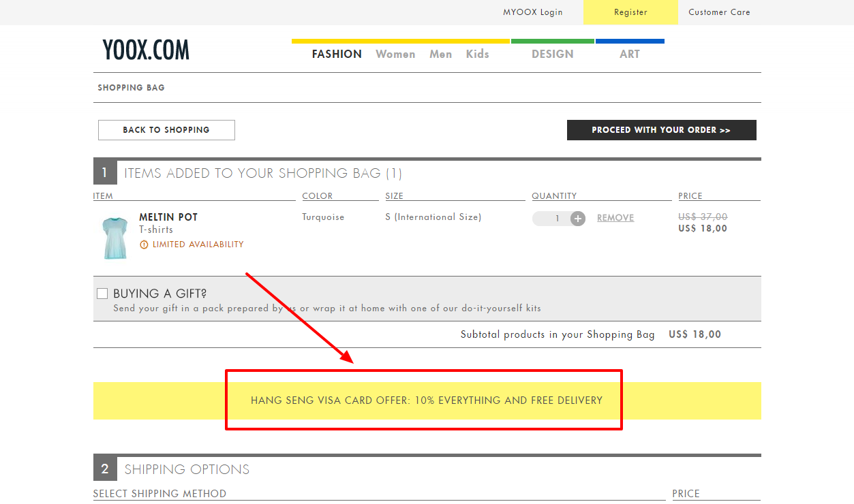Click the subtotal amount US$ 18,00

695,334
